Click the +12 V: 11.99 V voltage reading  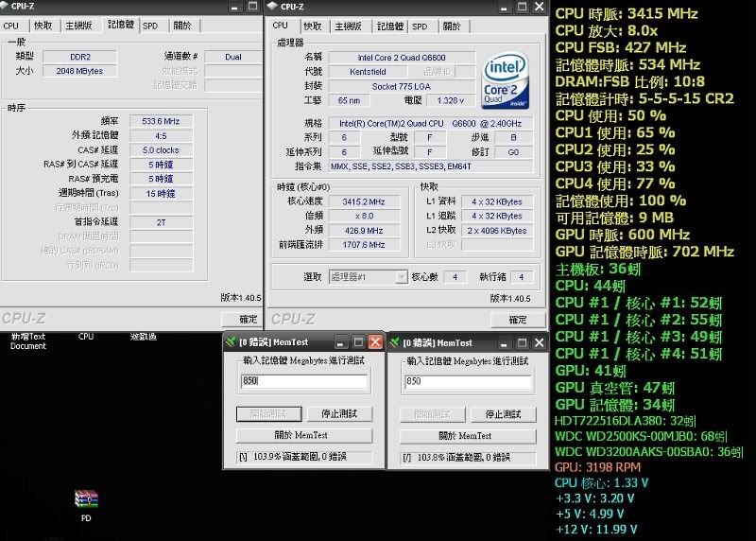click(596, 530)
